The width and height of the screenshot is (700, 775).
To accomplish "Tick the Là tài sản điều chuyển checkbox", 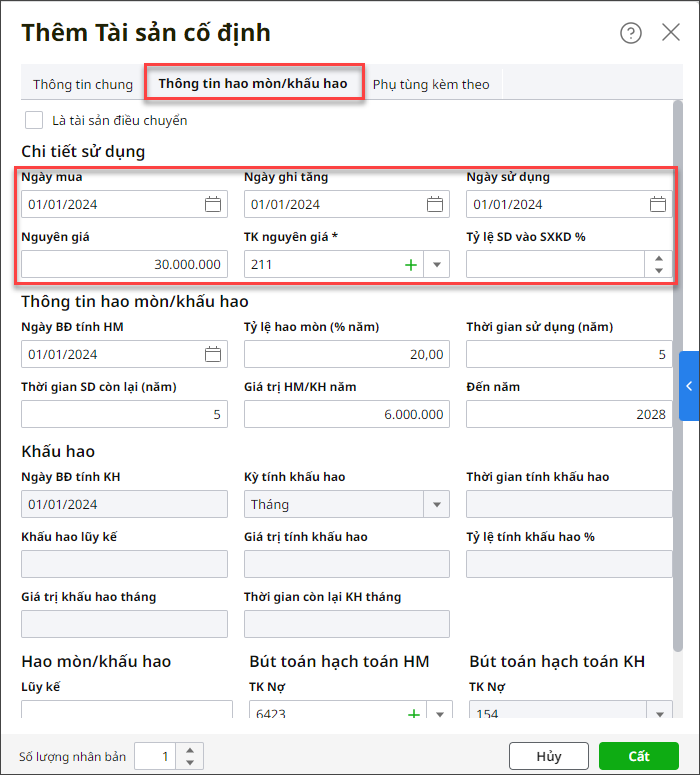I will [x=34, y=120].
